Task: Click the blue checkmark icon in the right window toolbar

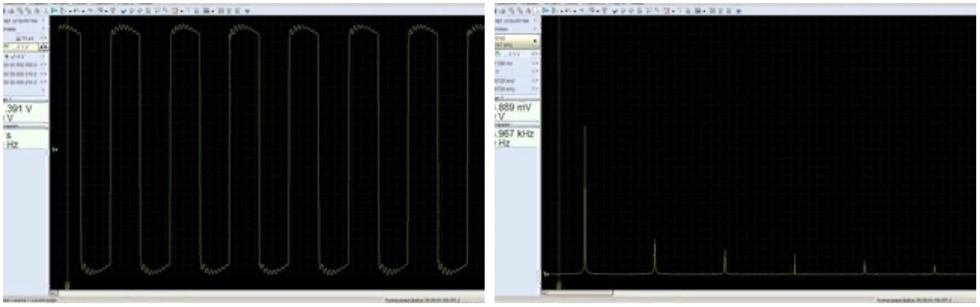Action: [x=615, y=11]
